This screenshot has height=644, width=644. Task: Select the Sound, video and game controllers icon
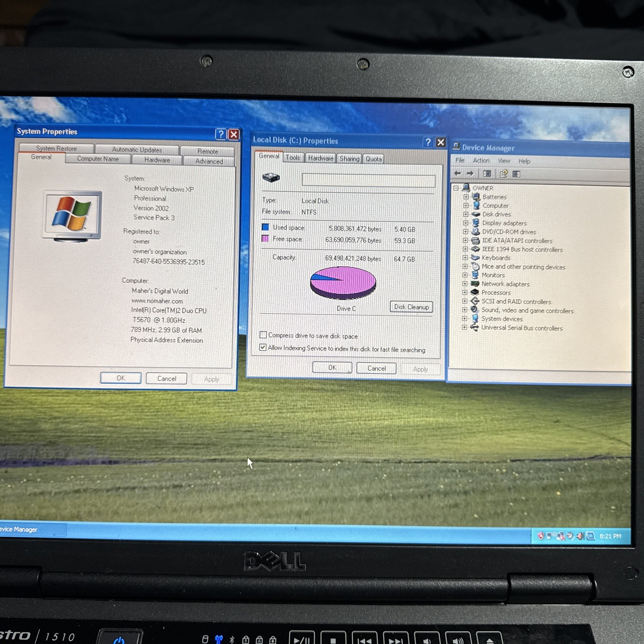point(475,310)
